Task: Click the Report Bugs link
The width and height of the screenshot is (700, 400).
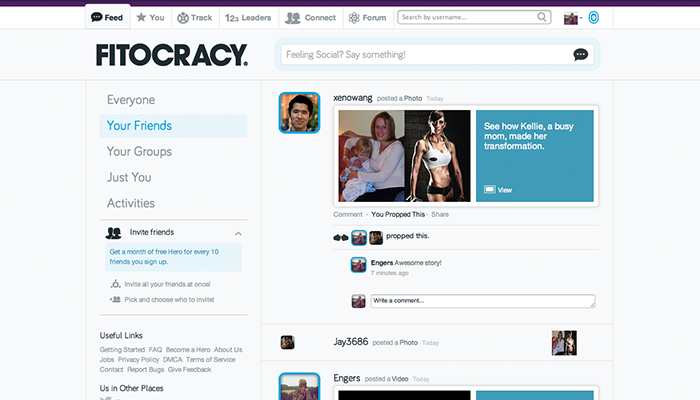Action: pyautogui.click(x=146, y=369)
